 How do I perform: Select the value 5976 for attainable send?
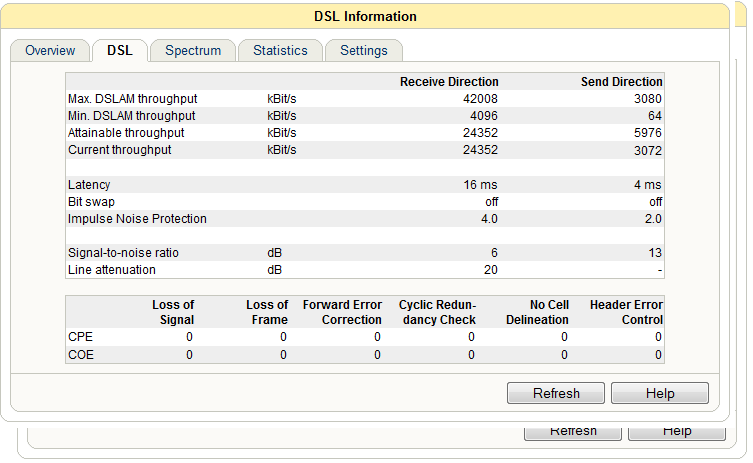[x=647, y=133]
